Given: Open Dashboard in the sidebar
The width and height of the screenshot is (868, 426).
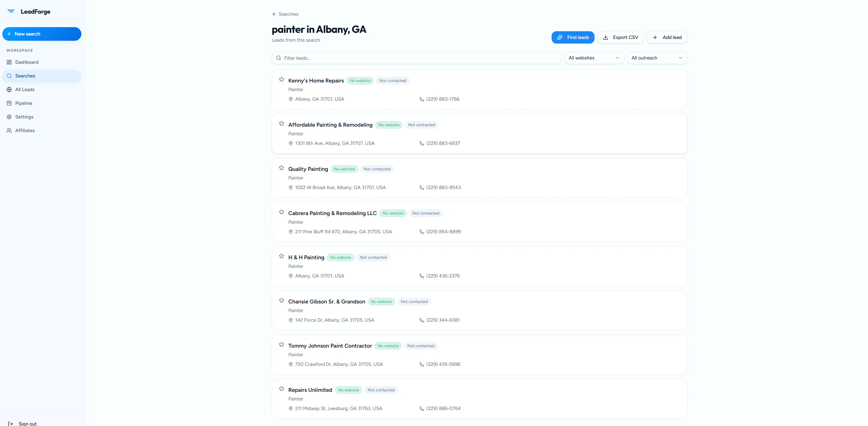Looking at the screenshot, I should (x=42, y=62).
